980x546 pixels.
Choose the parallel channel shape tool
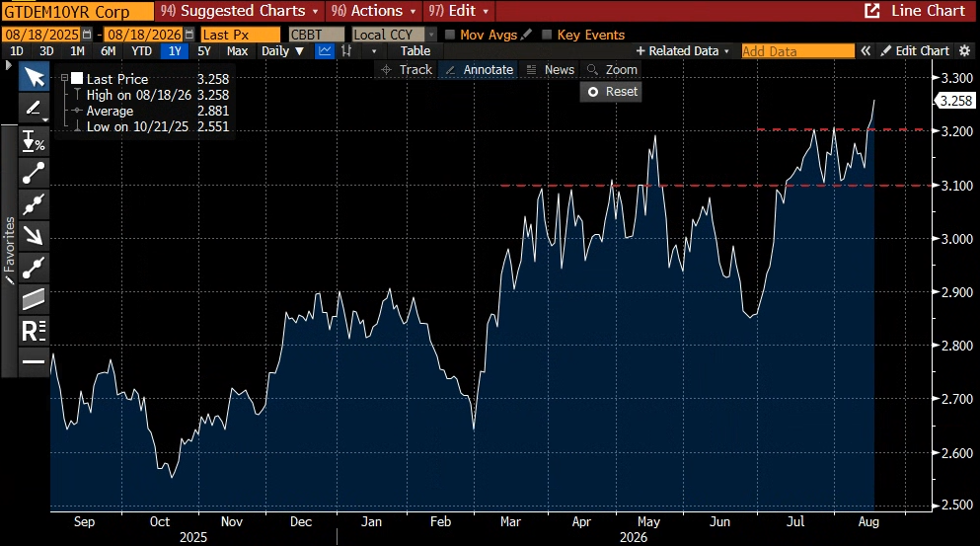(34, 299)
